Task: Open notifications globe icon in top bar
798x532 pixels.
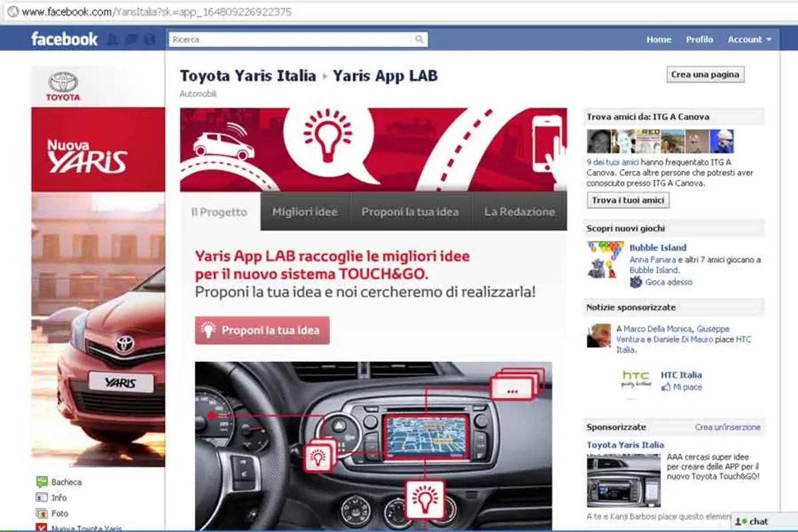Action: coord(149,39)
